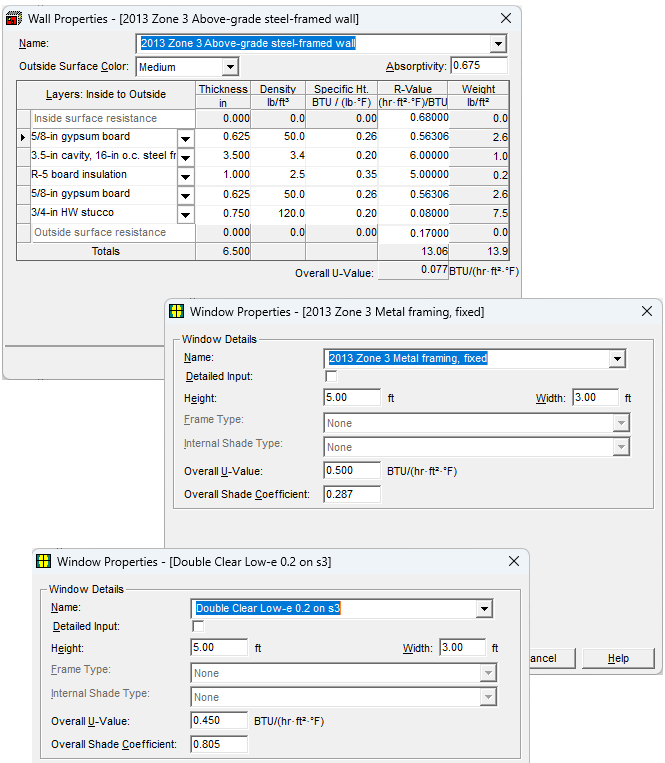Toggle Detailed Input checkbox in Double Clear Low-e dialog

(198, 626)
